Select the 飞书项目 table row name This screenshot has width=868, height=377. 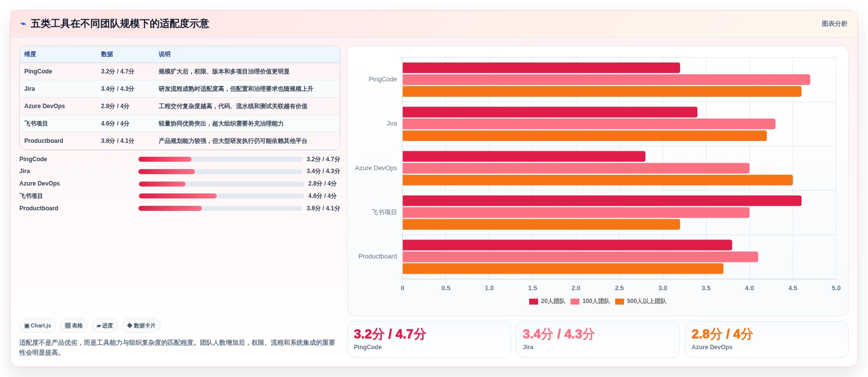point(36,124)
